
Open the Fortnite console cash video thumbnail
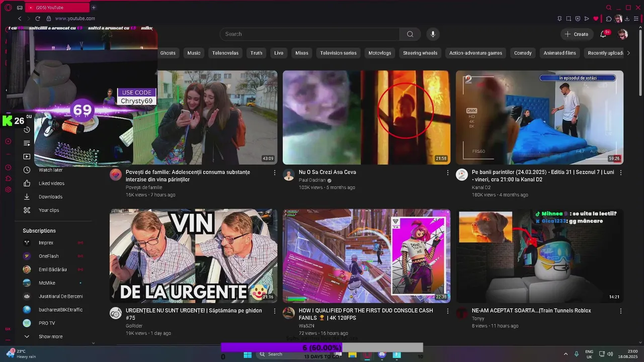click(366, 256)
